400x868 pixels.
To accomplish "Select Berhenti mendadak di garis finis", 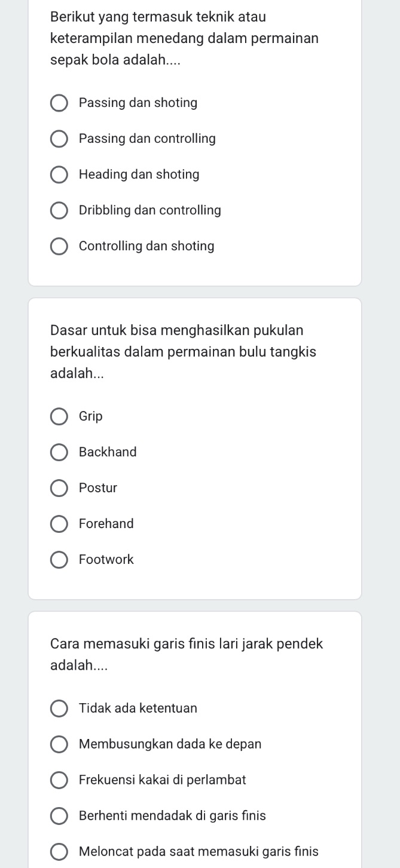I will [59, 816].
